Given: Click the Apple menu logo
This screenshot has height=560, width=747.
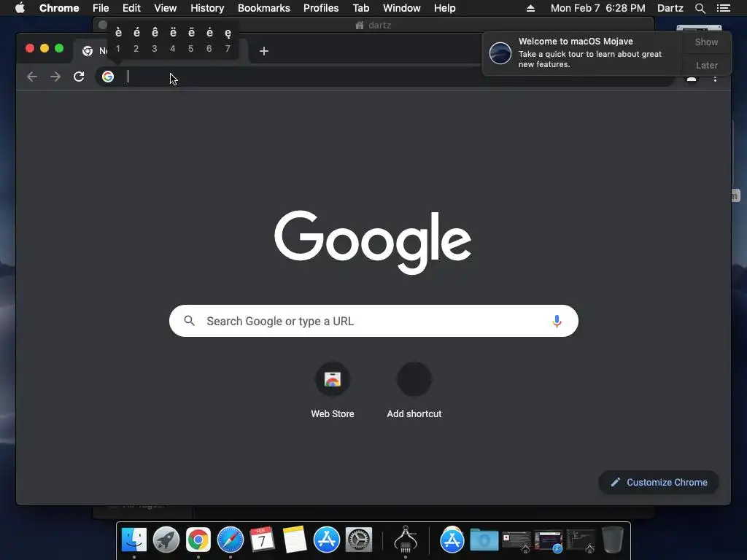Looking at the screenshot, I should point(20,8).
